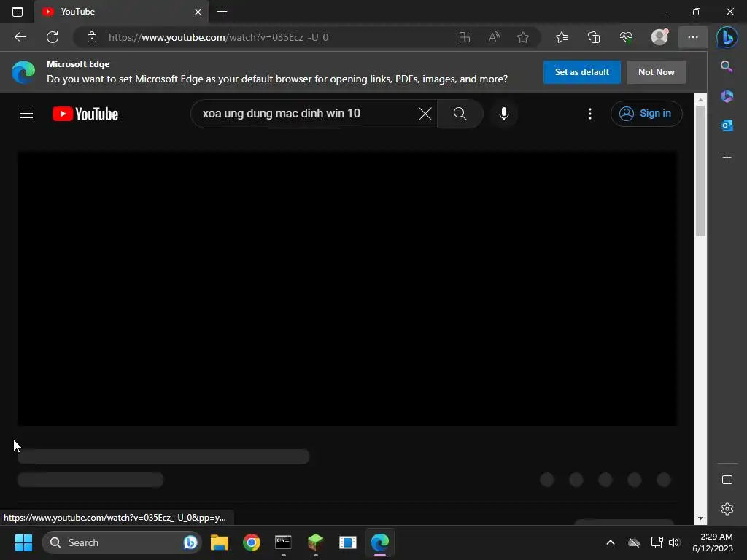Open Bing icon in taskbar search
This screenshot has width=747, height=560.
(x=190, y=542)
